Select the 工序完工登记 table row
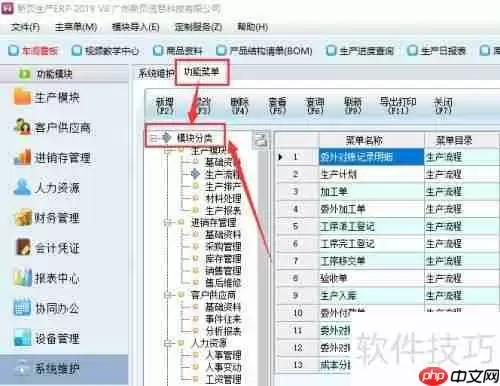 point(388,244)
